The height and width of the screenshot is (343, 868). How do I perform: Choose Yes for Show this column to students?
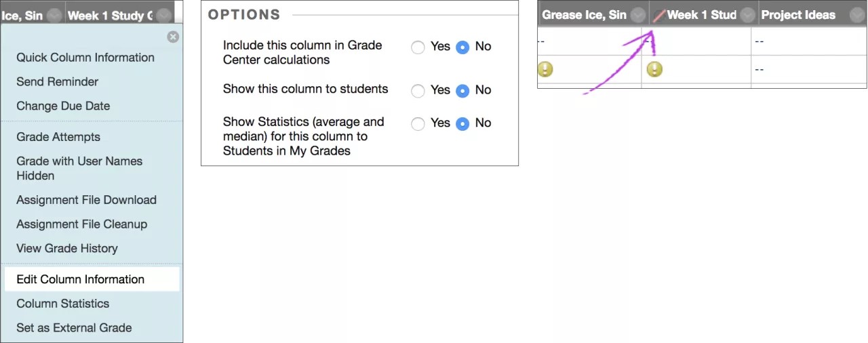418,90
